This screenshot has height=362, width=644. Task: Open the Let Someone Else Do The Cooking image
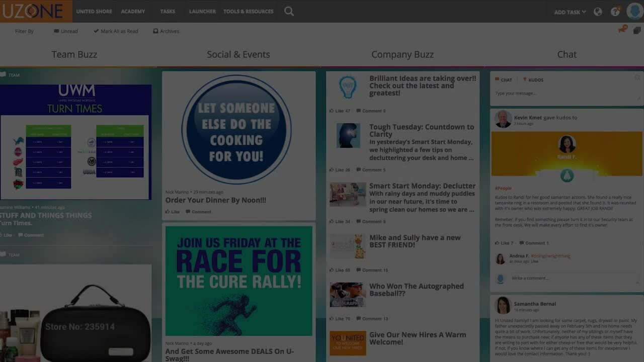pos(236,130)
